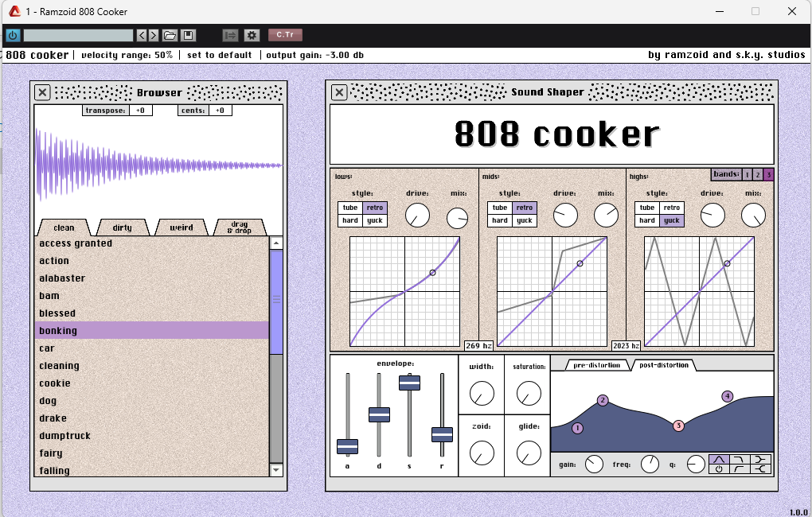812x517 pixels.
Task: Save preset with floppy disk icon
Action: tap(189, 35)
